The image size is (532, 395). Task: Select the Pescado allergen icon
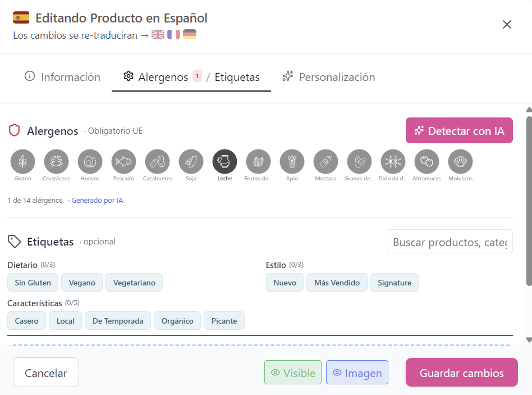[x=123, y=161]
